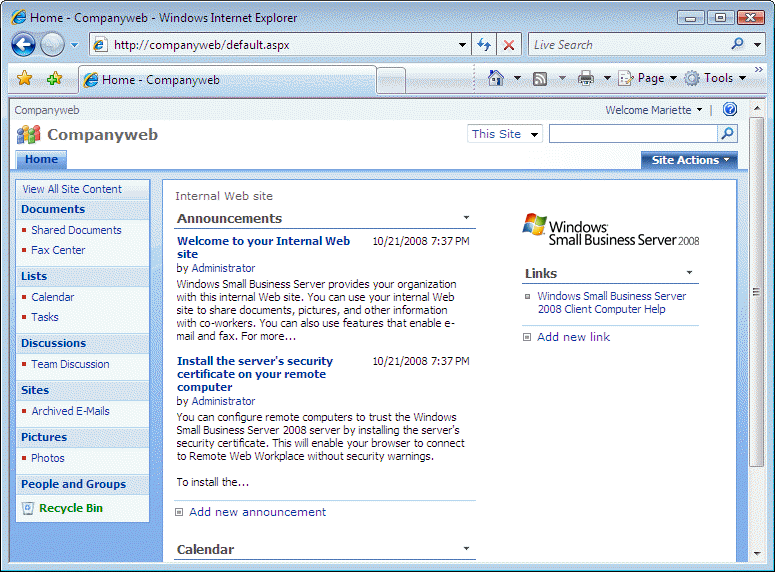
Task: Click the browser Forward arrow button
Action: tap(52, 45)
